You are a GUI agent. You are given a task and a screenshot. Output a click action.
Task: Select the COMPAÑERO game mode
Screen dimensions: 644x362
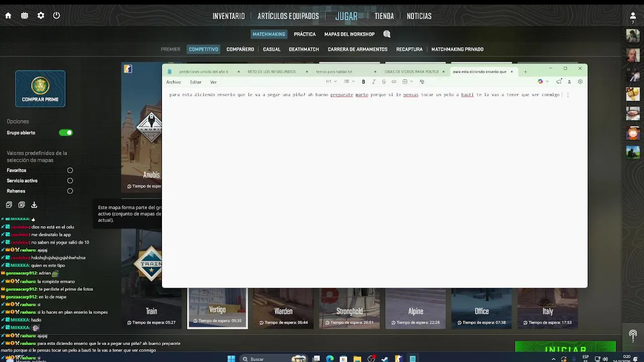[240, 49]
